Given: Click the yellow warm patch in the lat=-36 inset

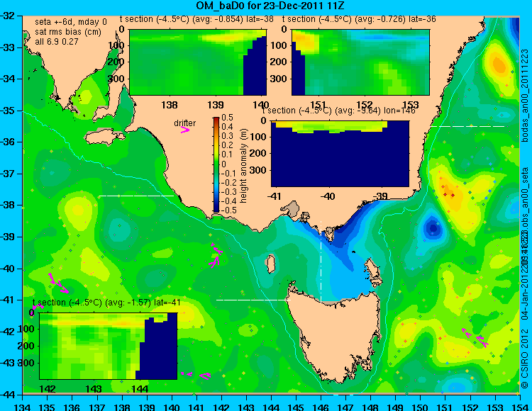Looking at the screenshot, I should [x=304, y=43].
